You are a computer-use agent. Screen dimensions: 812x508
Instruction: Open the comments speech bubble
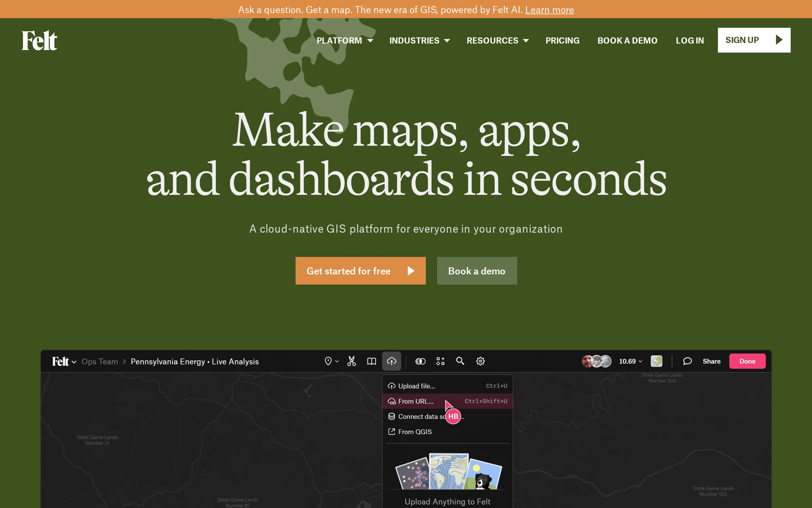coord(687,361)
